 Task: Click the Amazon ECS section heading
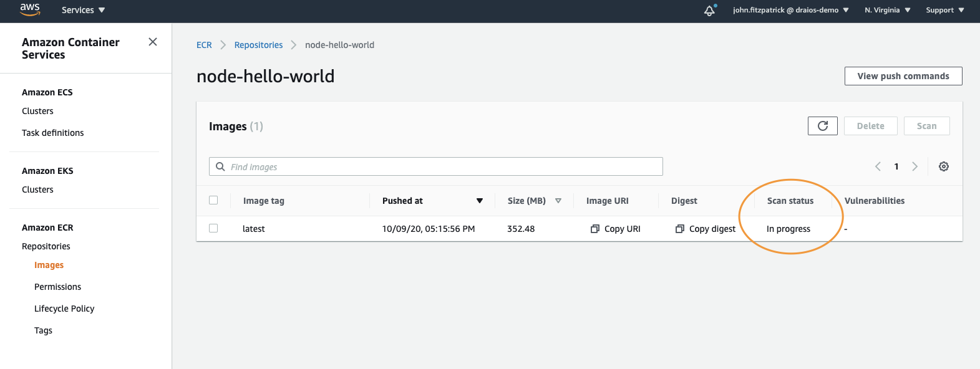[47, 92]
